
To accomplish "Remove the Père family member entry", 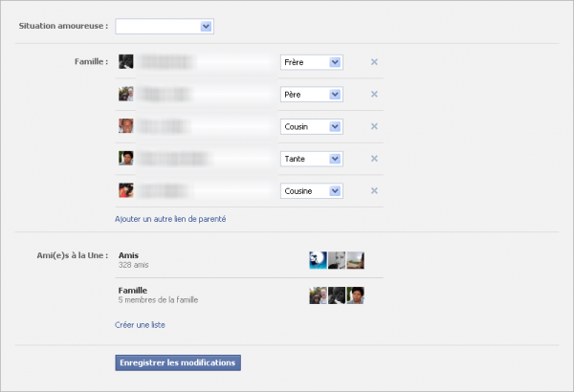I will pyautogui.click(x=374, y=95).
